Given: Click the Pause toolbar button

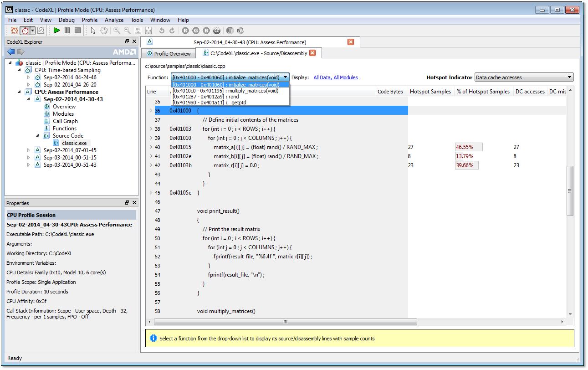Looking at the screenshot, I should click(x=67, y=31).
